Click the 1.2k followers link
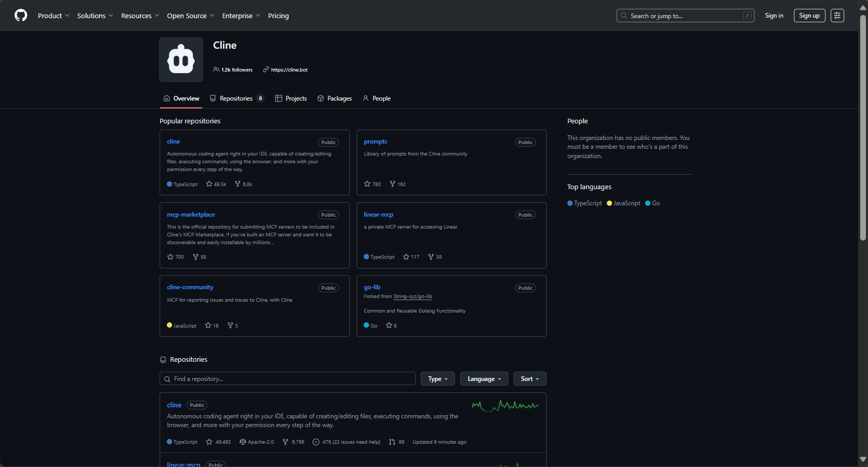 [233, 69]
